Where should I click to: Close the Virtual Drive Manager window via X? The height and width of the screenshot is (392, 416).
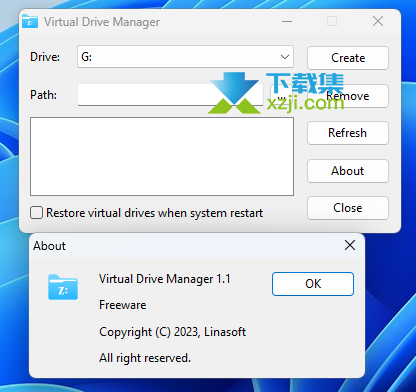pyautogui.click(x=378, y=22)
